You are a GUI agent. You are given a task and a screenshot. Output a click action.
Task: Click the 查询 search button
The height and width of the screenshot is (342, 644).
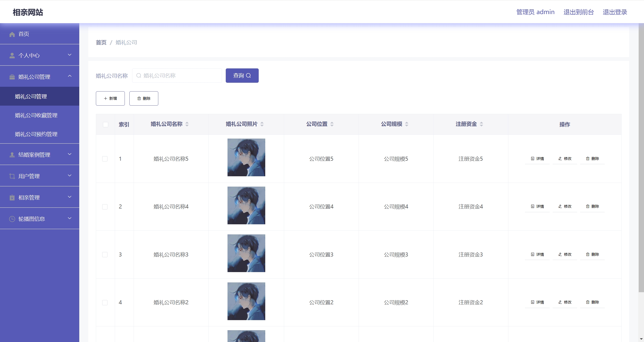pos(242,75)
